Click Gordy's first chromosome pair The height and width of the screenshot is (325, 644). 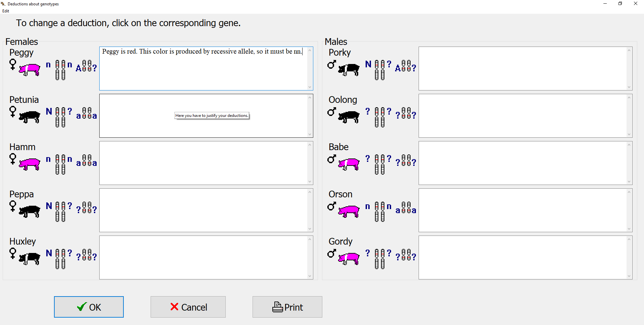click(x=380, y=259)
